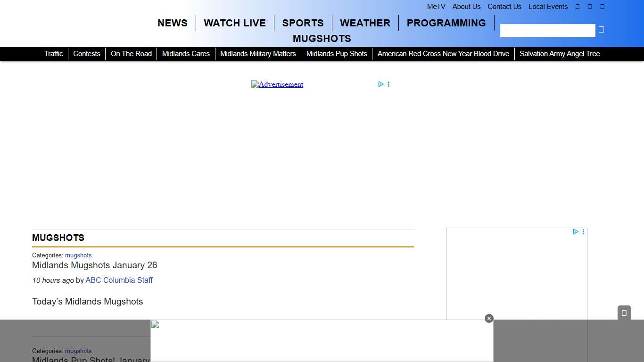Viewport: 644px width, 362px height.
Task: Click the Advertisement banner image link
Action: [x=277, y=84]
